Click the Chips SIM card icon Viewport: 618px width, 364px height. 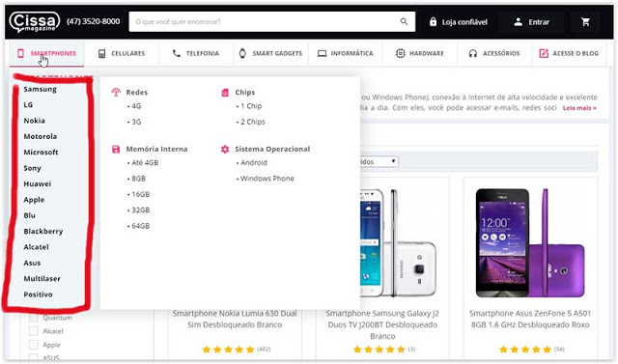pos(225,92)
